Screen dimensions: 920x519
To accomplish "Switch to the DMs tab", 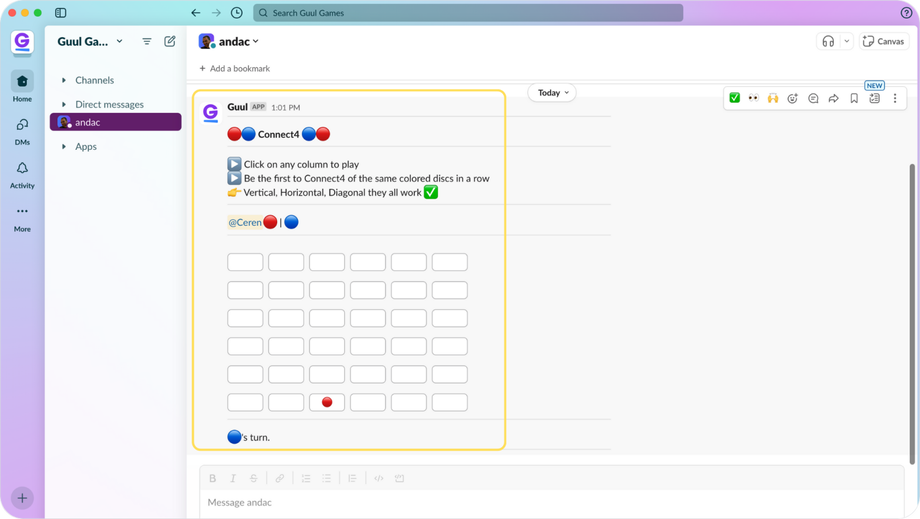I will click(x=22, y=132).
